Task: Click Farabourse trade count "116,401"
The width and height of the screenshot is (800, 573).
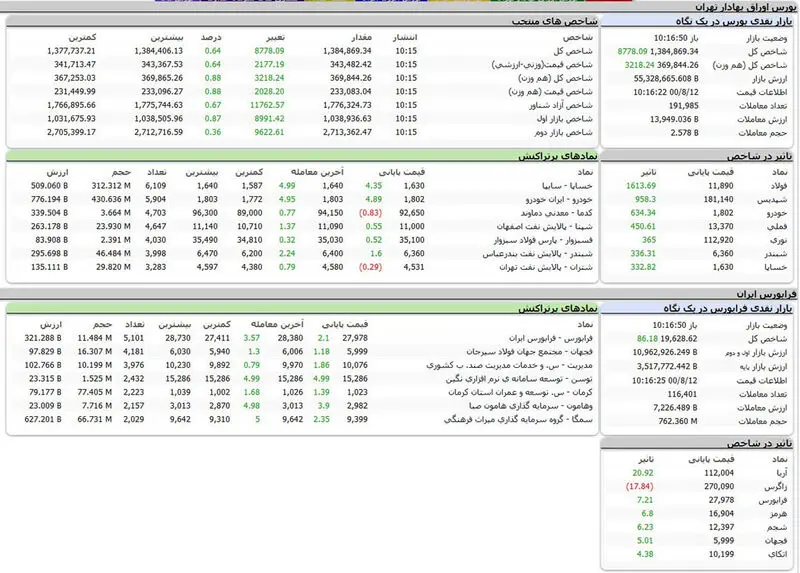Action: point(682,394)
